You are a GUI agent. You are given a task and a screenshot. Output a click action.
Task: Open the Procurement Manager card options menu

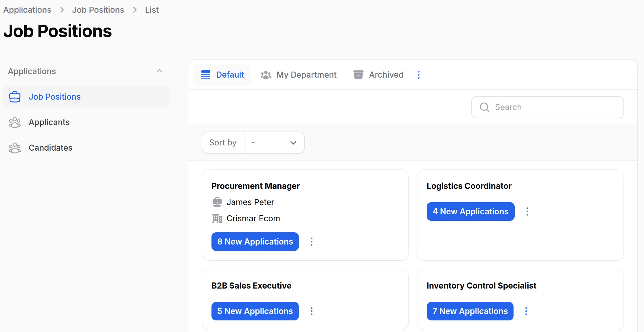click(x=311, y=242)
